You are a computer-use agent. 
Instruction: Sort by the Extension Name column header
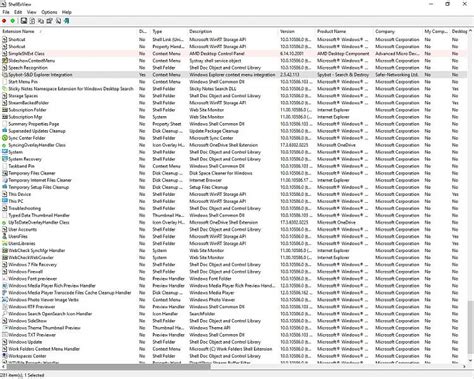coord(69,31)
